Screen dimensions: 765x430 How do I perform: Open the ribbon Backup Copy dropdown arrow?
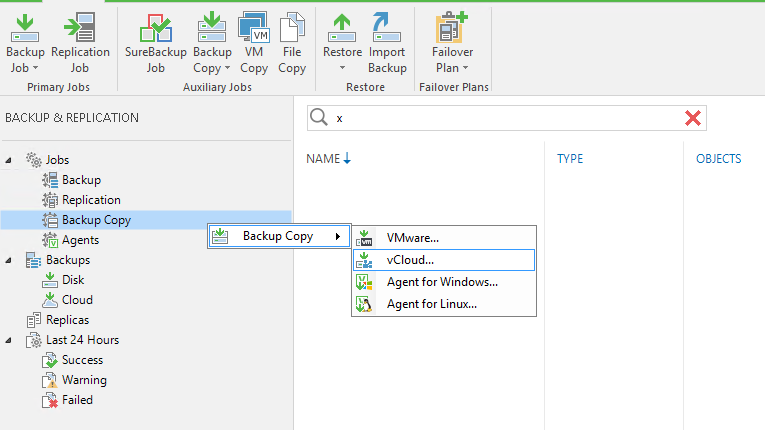point(227,68)
